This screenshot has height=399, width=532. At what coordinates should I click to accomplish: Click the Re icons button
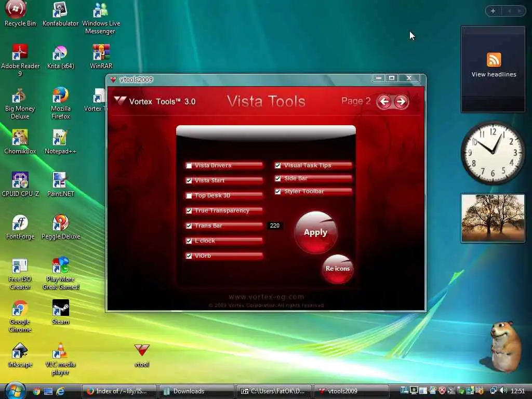tap(338, 269)
